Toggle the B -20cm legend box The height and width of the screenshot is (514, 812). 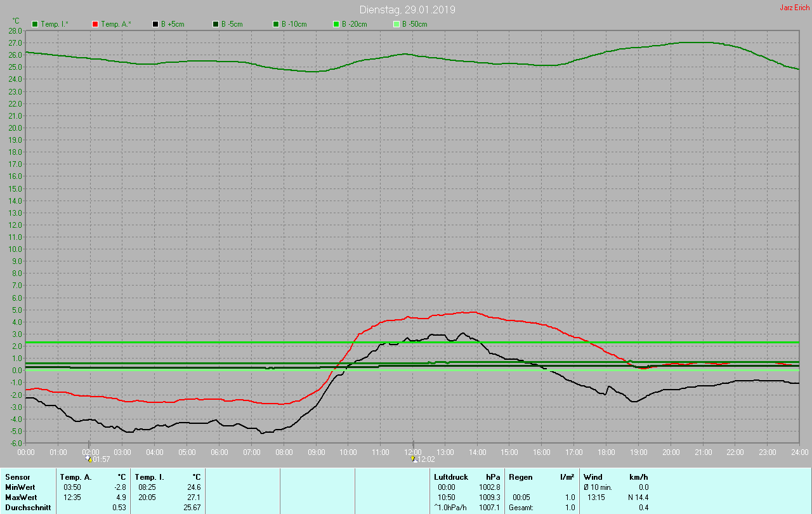(x=336, y=24)
